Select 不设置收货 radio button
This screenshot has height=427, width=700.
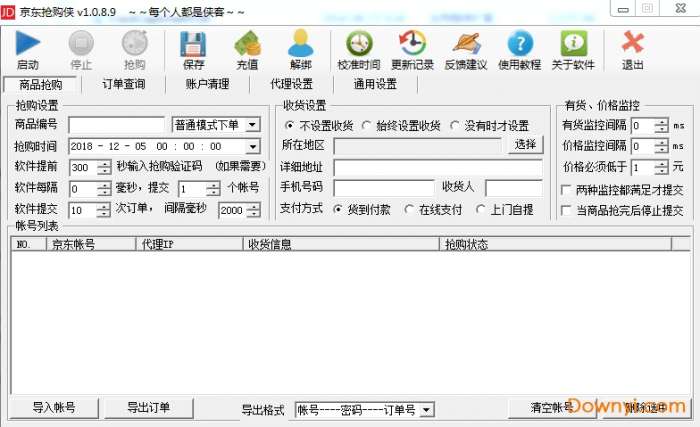coord(290,126)
